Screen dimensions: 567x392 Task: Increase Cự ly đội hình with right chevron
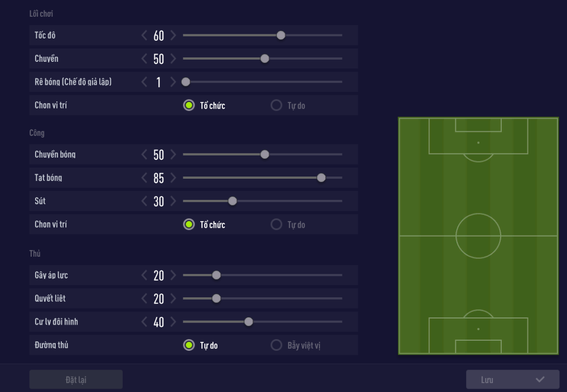tap(173, 322)
